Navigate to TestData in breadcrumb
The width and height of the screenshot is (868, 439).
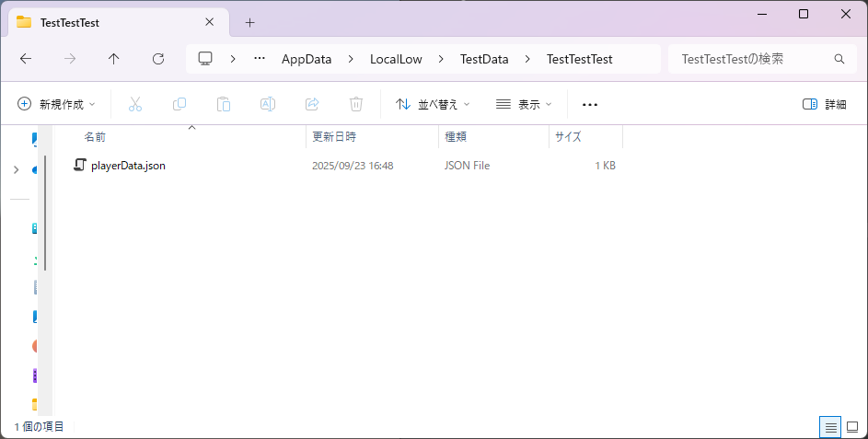[484, 59]
